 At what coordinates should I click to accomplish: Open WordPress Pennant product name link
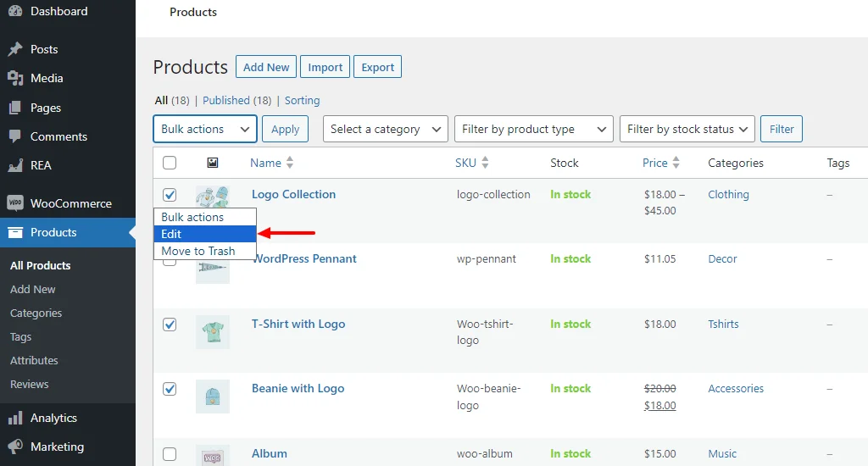pyautogui.click(x=304, y=258)
